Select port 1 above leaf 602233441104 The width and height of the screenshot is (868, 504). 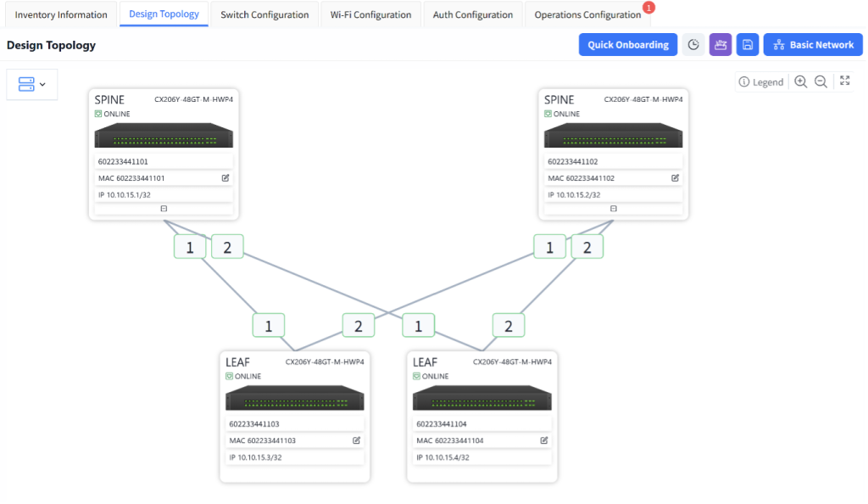coord(419,326)
